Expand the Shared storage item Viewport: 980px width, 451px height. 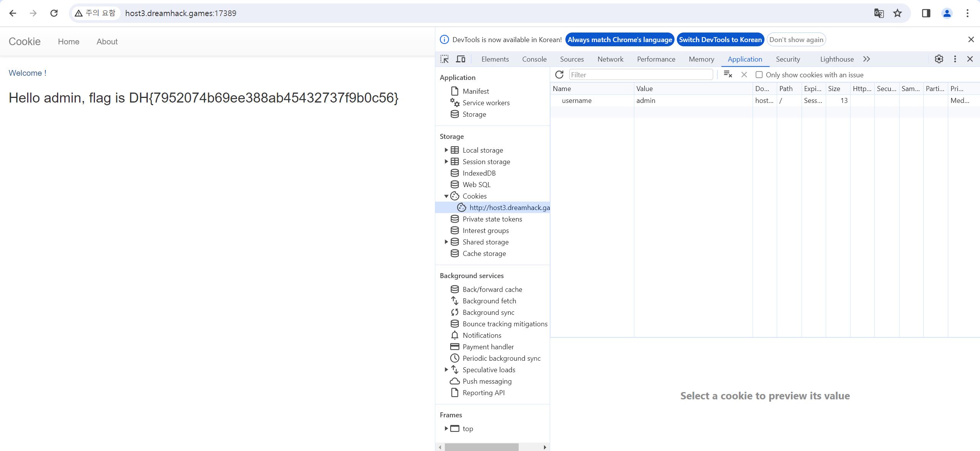pyautogui.click(x=446, y=242)
